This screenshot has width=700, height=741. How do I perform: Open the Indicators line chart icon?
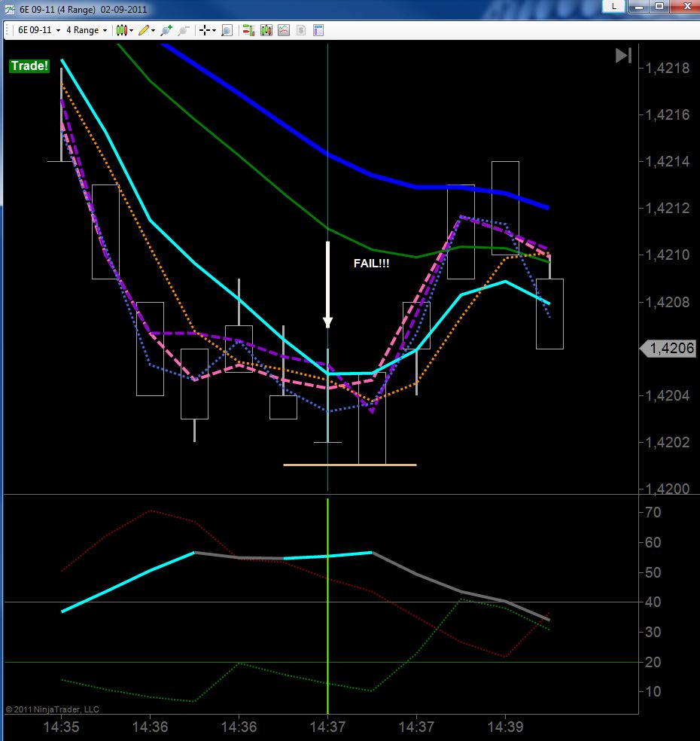(284, 31)
